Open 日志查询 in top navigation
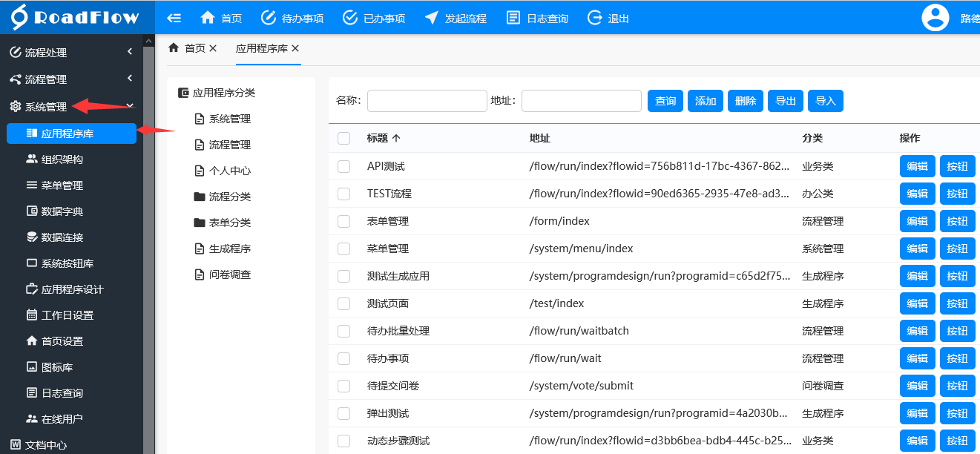Viewport: 980px width, 454px height. point(537,18)
